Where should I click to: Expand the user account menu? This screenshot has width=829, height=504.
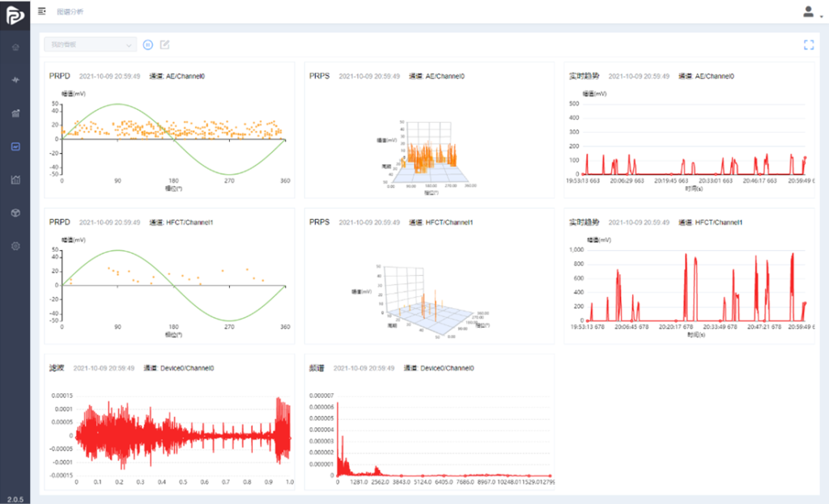(x=809, y=12)
